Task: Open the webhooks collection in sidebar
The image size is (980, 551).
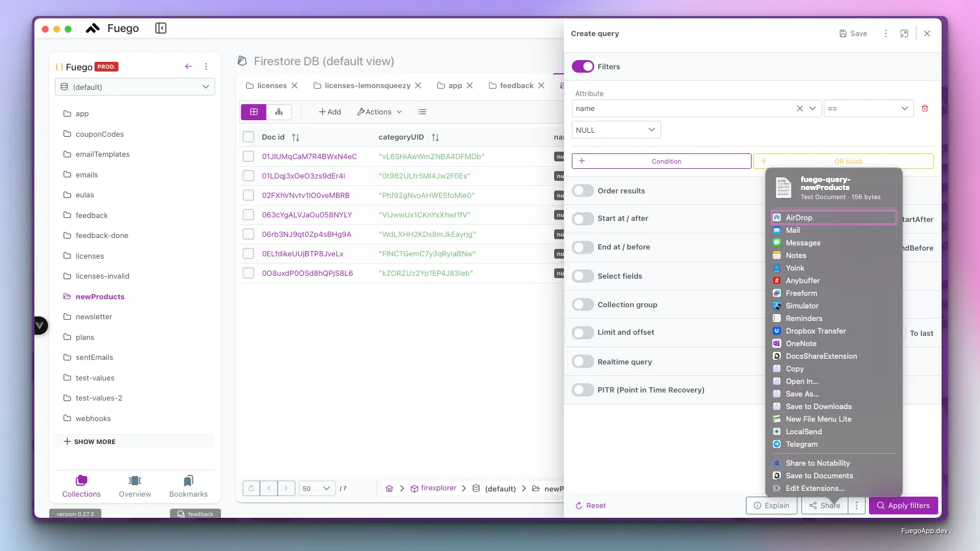Action: (93, 418)
